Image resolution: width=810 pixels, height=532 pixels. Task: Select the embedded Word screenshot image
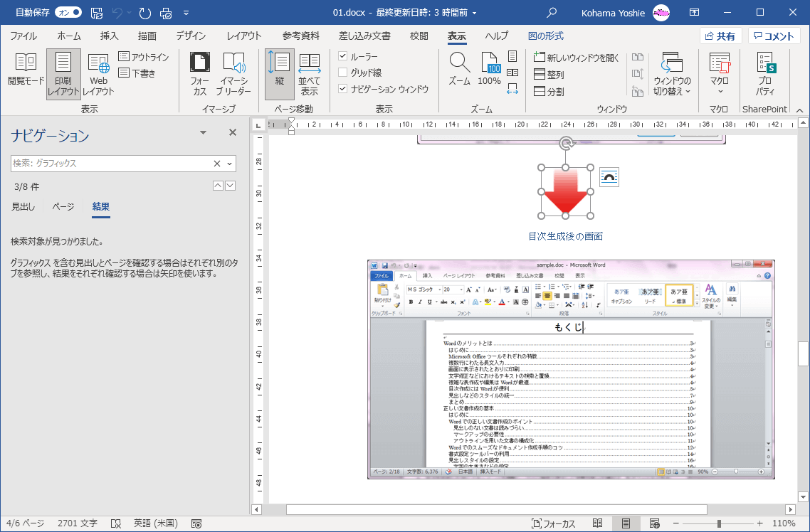(571, 369)
